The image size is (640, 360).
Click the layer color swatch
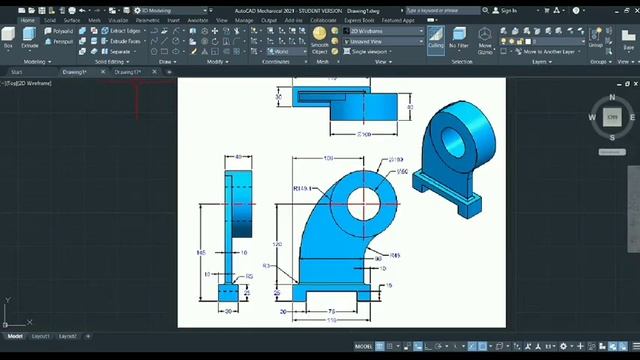click(x=528, y=41)
